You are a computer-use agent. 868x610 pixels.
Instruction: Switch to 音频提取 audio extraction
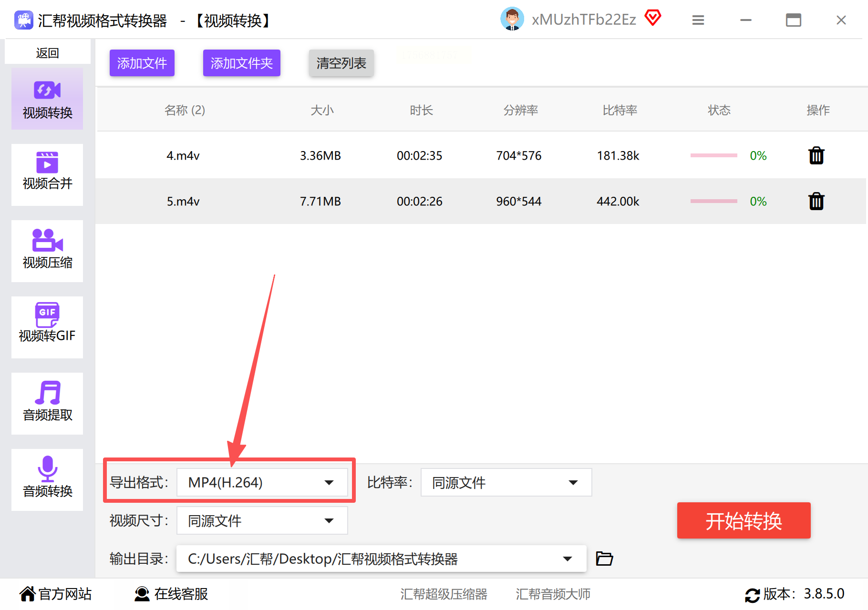(47, 404)
